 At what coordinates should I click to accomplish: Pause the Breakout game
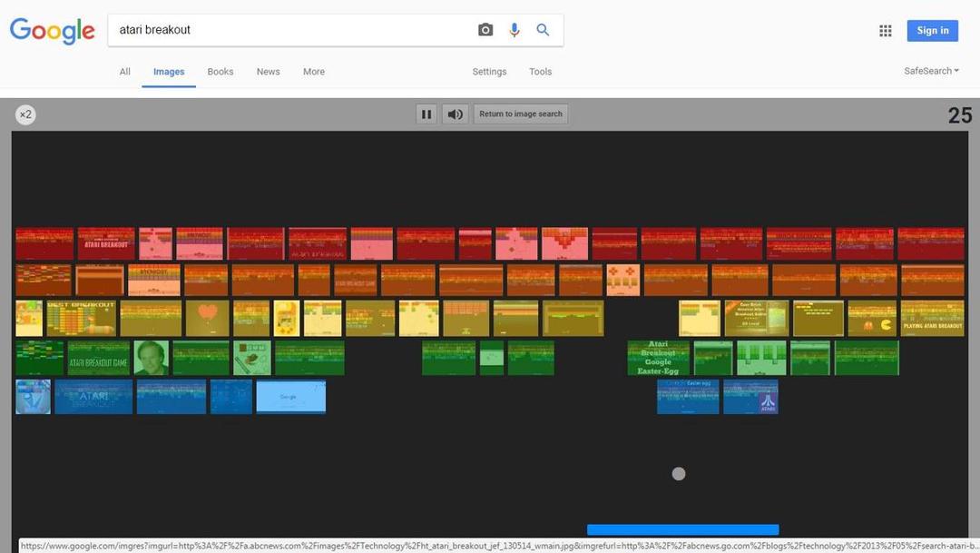tap(426, 114)
